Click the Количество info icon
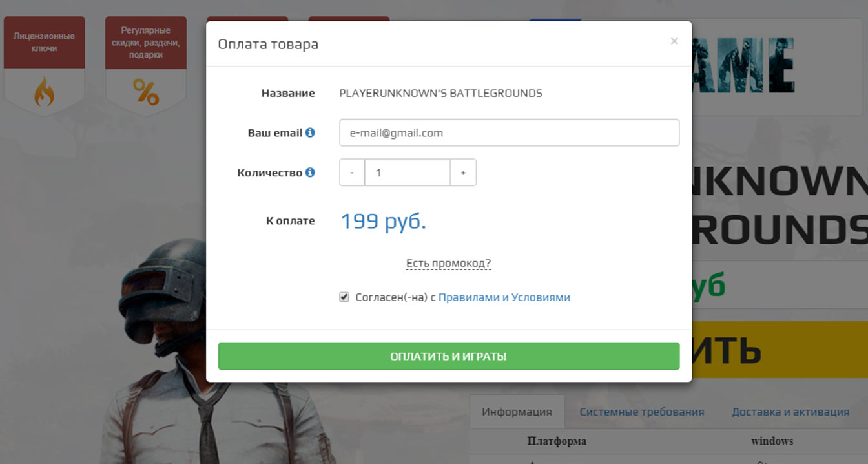 [x=310, y=173]
